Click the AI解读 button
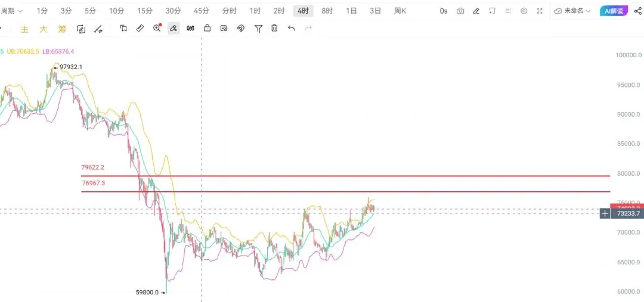Screen dimensions: 644x302 pos(614,11)
